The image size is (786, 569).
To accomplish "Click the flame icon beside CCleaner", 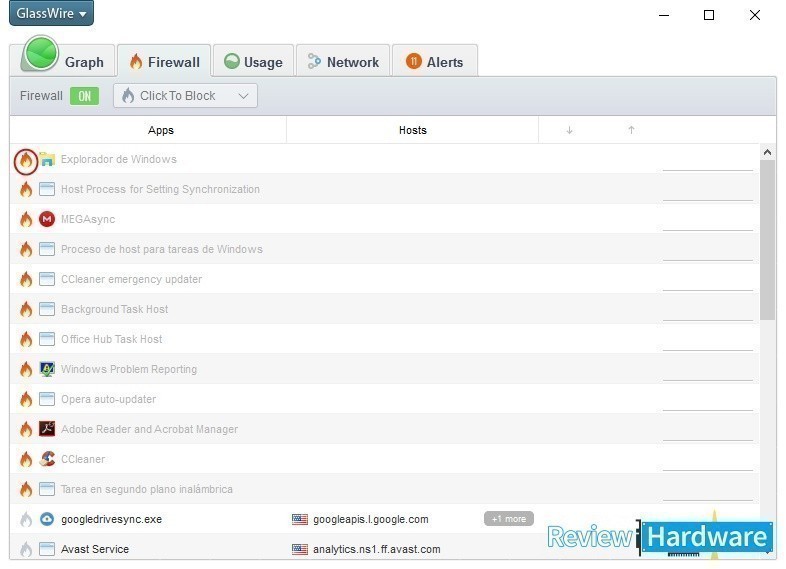I will point(26,460).
